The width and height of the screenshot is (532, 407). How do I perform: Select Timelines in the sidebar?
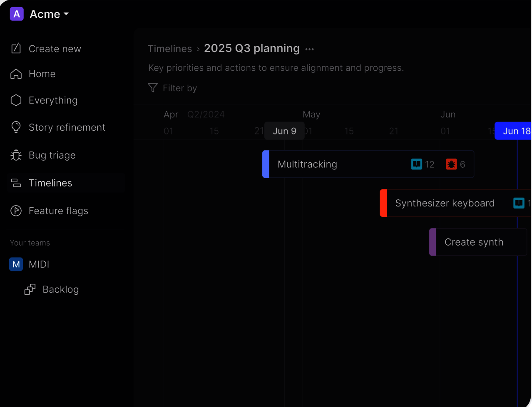50,183
